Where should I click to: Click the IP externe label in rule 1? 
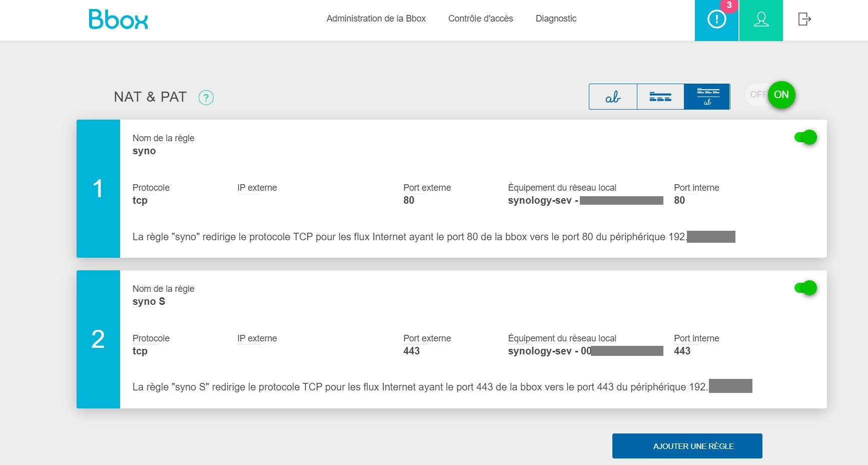pyautogui.click(x=257, y=188)
